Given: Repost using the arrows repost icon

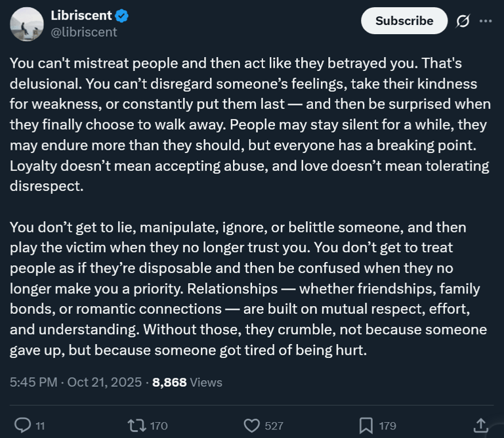Looking at the screenshot, I should [x=138, y=426].
